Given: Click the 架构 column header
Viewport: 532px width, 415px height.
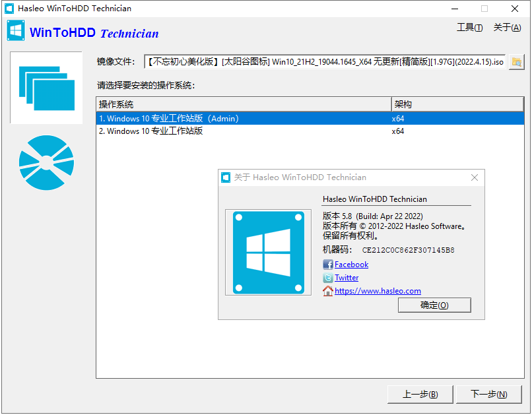Looking at the screenshot, I should pos(457,104).
